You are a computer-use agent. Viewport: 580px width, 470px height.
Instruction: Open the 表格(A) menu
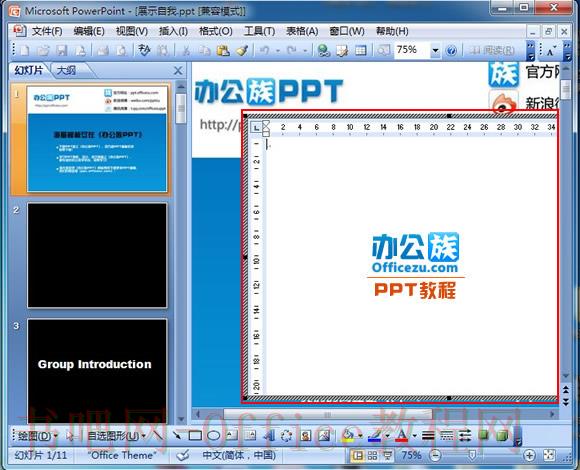(302, 31)
